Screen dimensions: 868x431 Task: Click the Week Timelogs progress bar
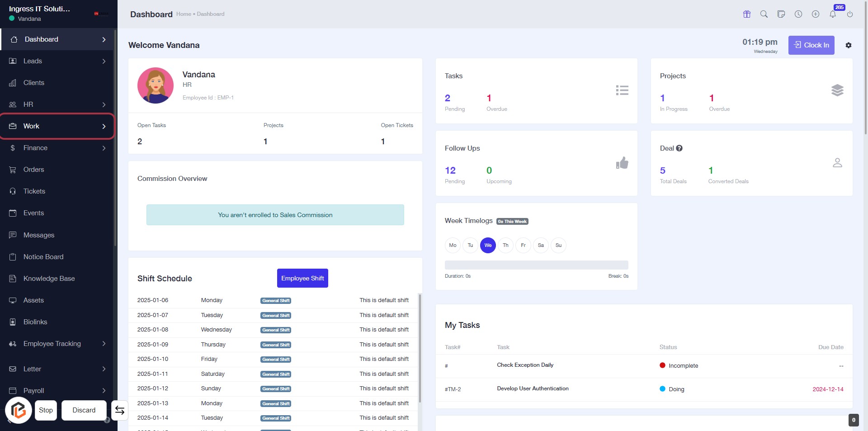tap(536, 265)
